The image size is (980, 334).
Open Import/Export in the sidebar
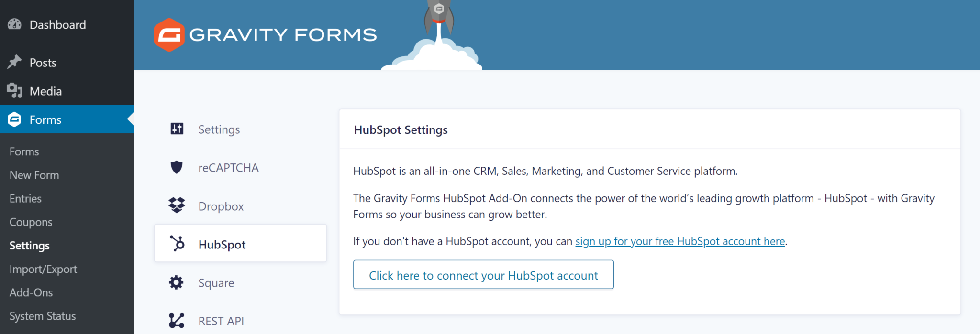click(43, 269)
